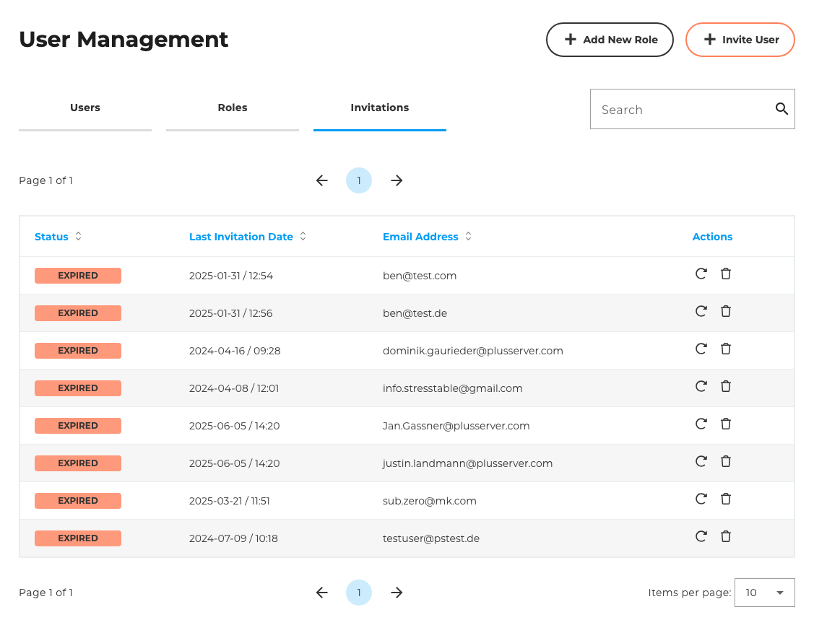Resend the invitation for testuser@pstest.de
Image resolution: width=840 pixels, height=638 pixels.
tap(701, 536)
